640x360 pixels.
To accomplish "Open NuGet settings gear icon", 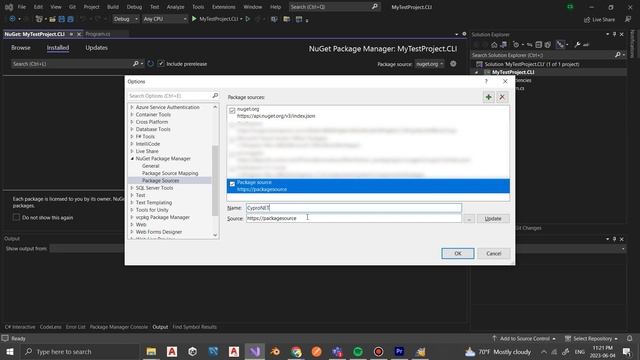I will click(x=453, y=64).
